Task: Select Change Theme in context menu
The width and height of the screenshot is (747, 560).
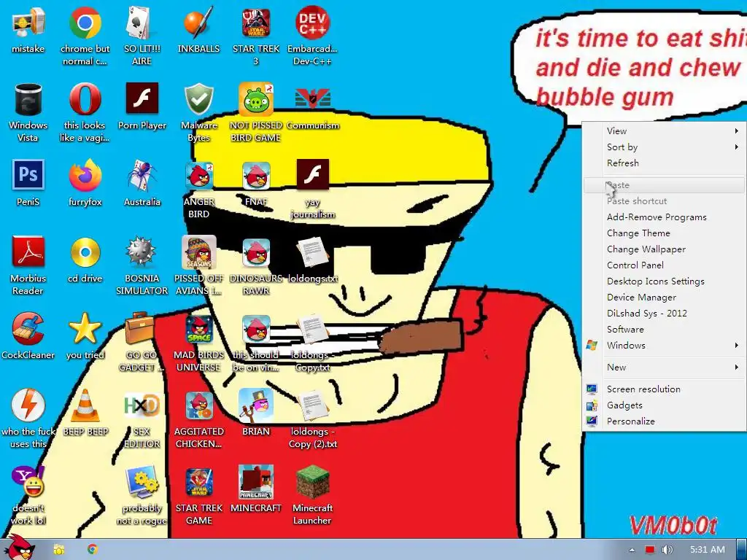Action: pos(664,233)
